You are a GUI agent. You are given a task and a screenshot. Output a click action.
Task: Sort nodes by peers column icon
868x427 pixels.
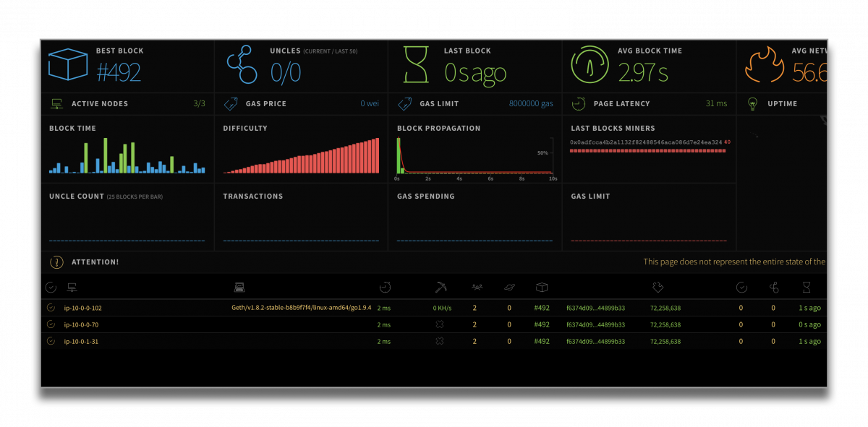coord(477,288)
